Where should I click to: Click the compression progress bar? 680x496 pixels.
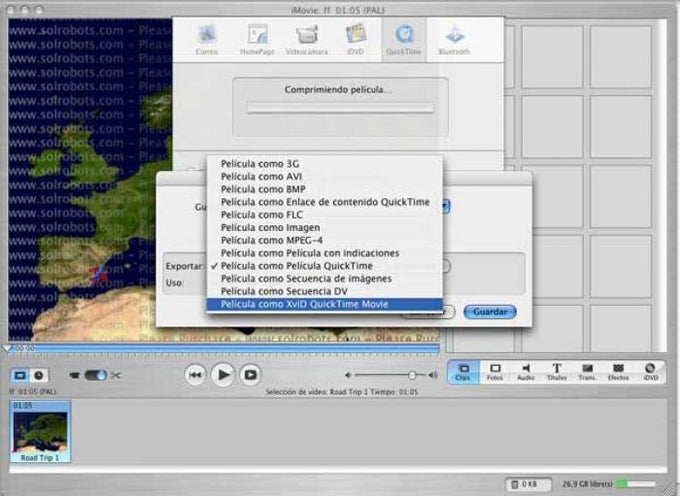340,108
